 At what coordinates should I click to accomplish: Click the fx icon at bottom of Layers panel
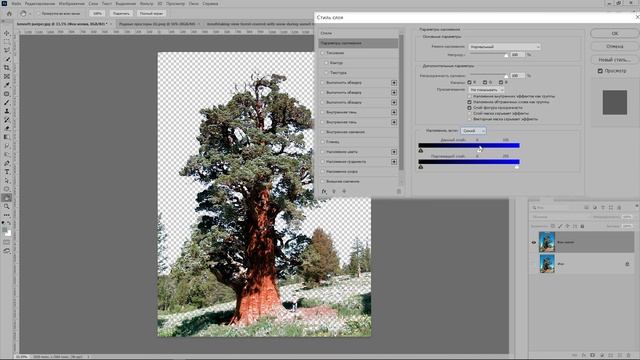[584, 356]
